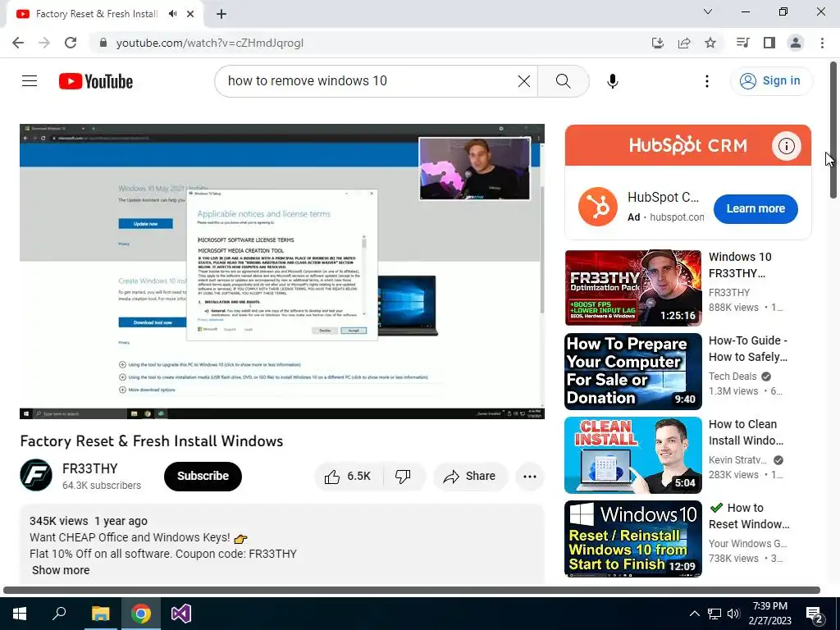The image size is (840, 630).
Task: Open the Kevin Stratvert channel name
Action: click(x=737, y=459)
